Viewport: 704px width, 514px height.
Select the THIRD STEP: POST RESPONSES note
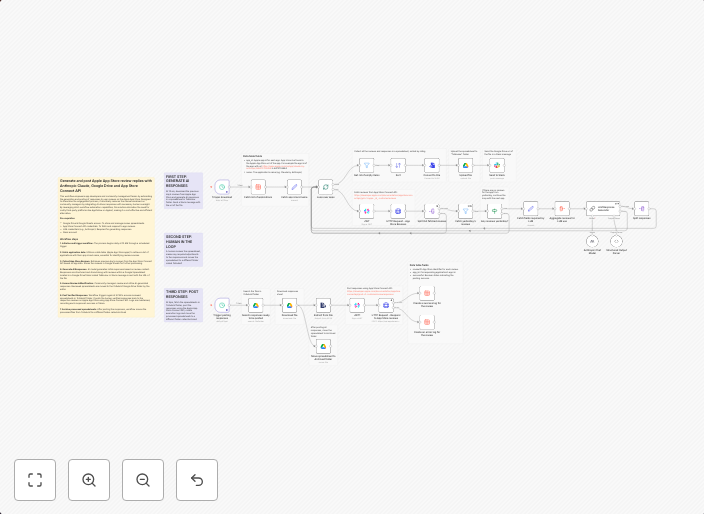point(184,305)
